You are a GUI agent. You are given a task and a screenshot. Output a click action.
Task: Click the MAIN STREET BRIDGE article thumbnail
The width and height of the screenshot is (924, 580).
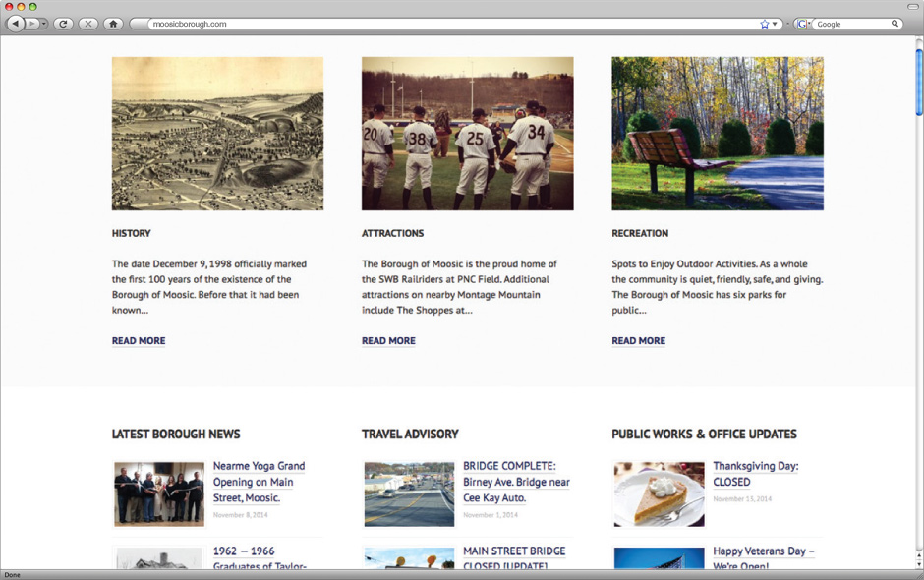409,558
